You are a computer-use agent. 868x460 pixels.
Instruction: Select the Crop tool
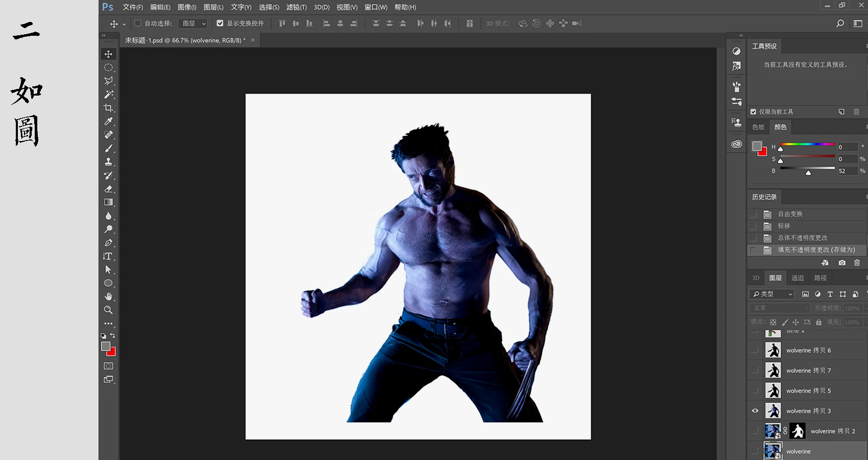point(108,108)
